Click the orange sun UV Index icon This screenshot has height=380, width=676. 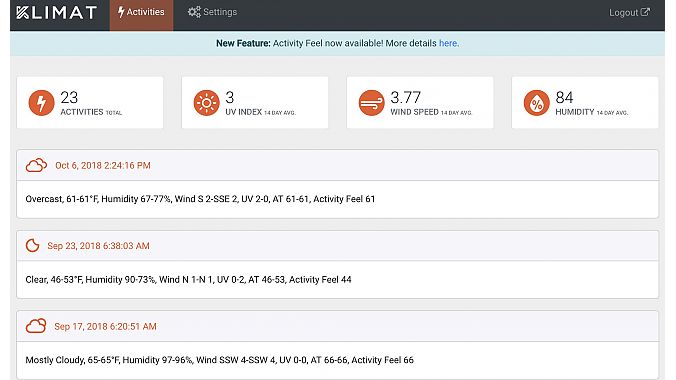click(x=207, y=103)
